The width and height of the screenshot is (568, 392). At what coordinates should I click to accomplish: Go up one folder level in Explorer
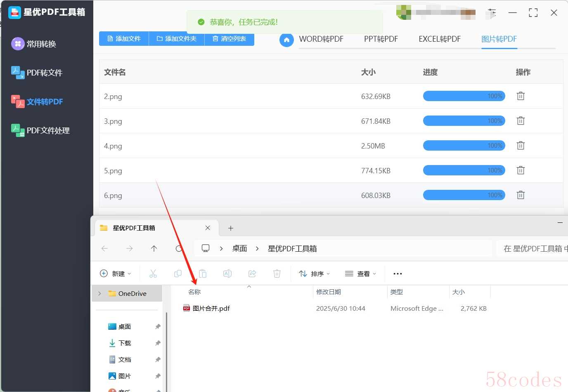tap(154, 248)
